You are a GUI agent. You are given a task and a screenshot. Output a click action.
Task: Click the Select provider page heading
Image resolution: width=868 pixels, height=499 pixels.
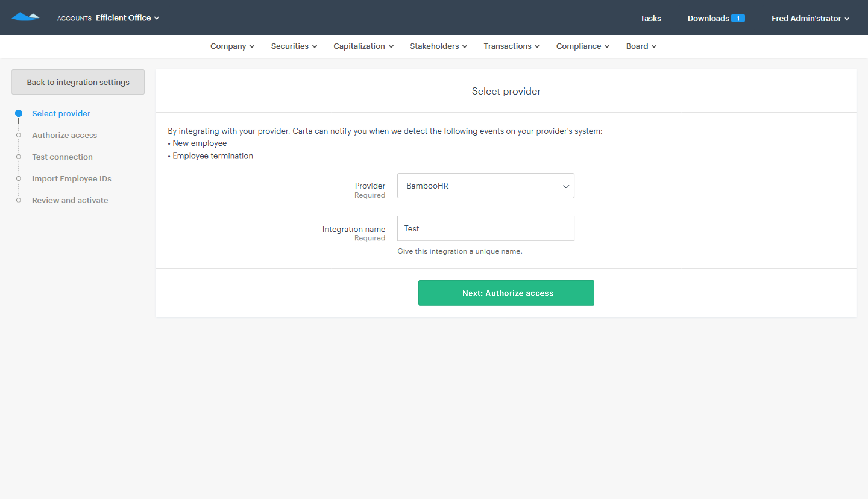tap(506, 91)
